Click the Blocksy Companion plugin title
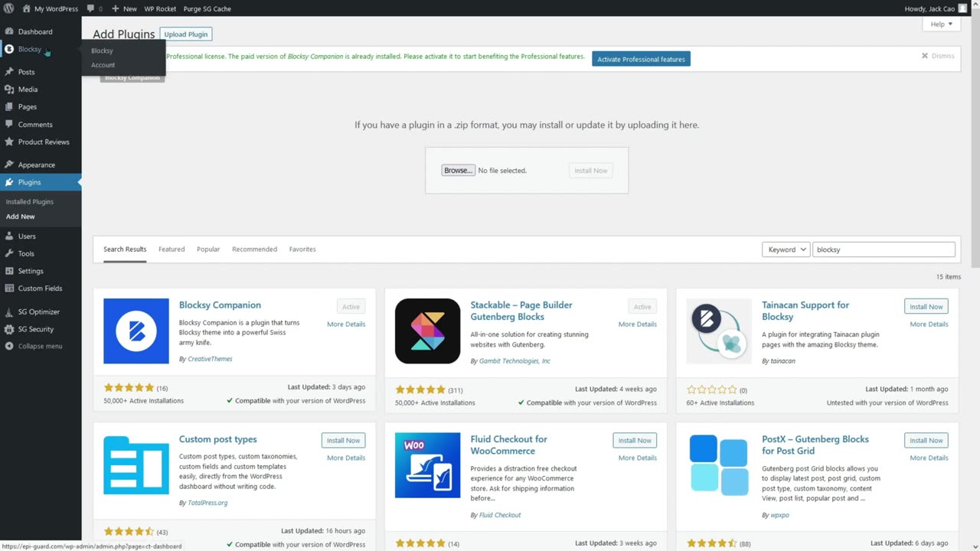The height and width of the screenshot is (551, 980). pos(220,305)
